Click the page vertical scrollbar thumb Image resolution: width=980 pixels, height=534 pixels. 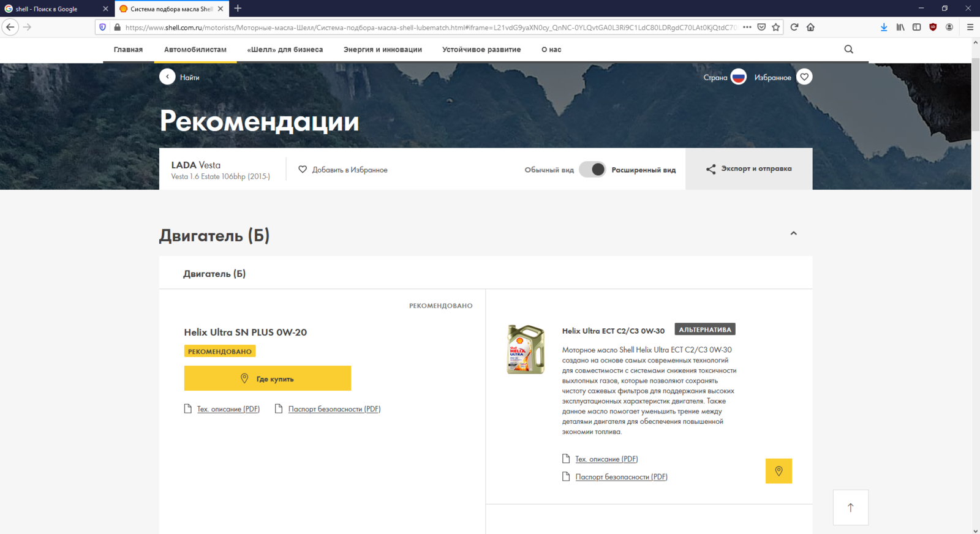[x=976, y=95]
